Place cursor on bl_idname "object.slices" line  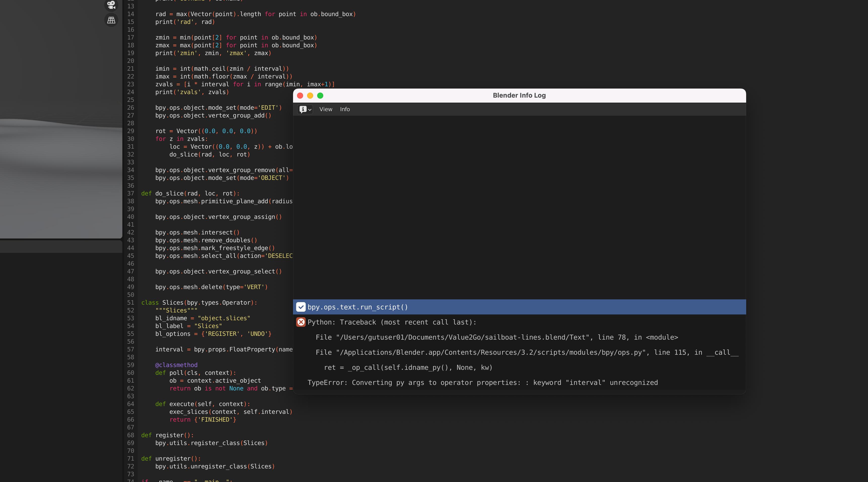[202, 318]
